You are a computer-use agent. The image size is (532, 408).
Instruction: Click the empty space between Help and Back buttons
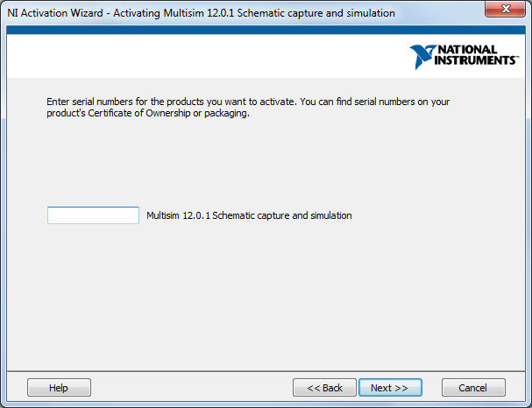(191, 388)
